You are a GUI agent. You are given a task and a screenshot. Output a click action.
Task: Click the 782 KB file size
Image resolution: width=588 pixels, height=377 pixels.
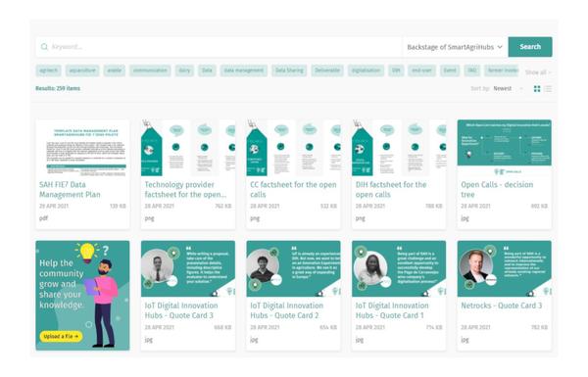(x=539, y=327)
